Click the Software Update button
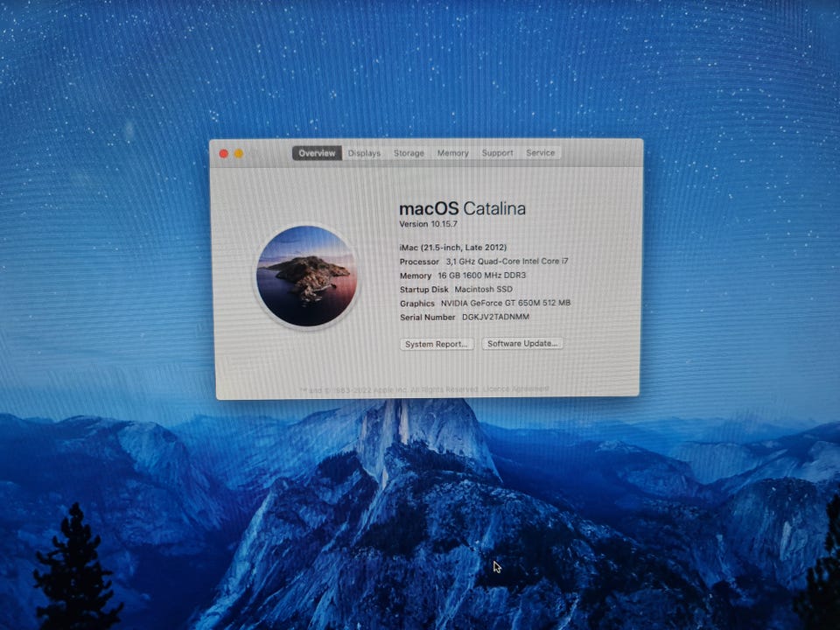Image resolution: width=840 pixels, height=630 pixels. pos(522,343)
